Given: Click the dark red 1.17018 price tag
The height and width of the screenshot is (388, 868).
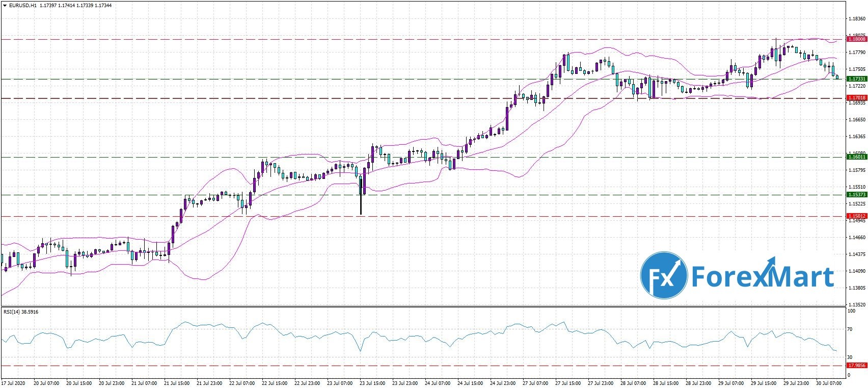Looking at the screenshot, I should coord(856,97).
